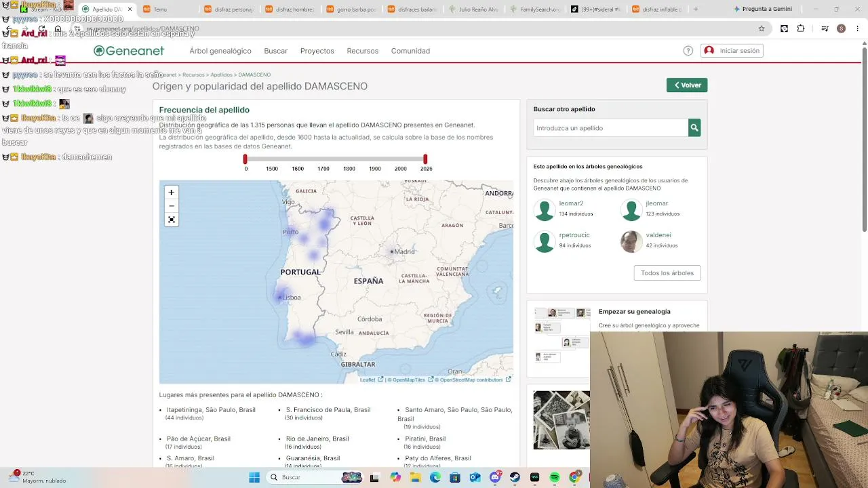The height and width of the screenshot is (488, 868).
Task: Focus the Introduzca un apellido field
Action: [611, 127]
